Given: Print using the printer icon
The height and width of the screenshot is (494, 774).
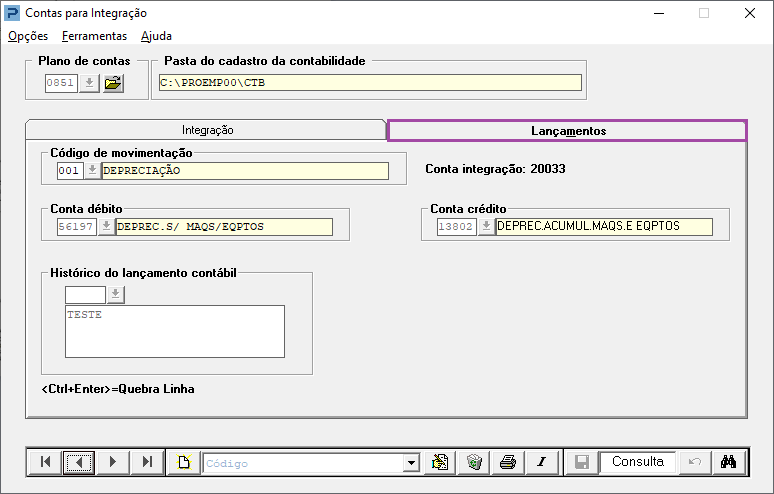Looking at the screenshot, I should click(508, 462).
